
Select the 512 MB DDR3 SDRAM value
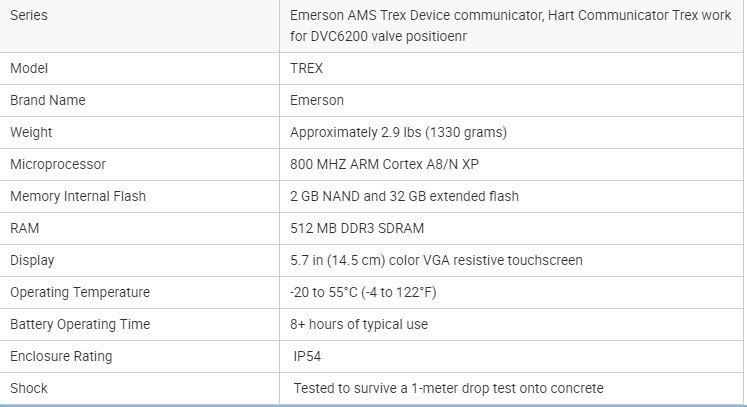click(357, 228)
